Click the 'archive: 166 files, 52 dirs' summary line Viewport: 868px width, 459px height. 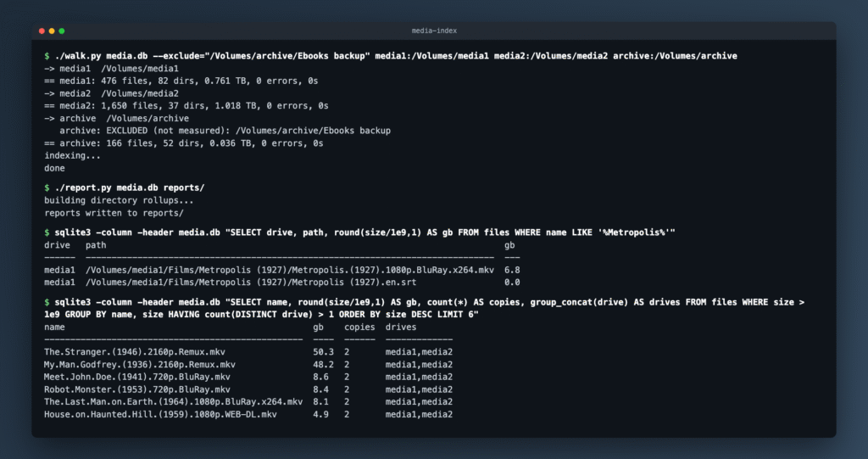(x=184, y=143)
